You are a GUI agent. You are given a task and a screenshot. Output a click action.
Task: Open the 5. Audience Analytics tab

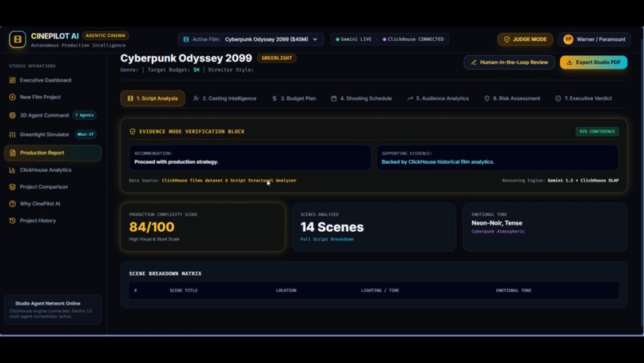[x=438, y=98]
